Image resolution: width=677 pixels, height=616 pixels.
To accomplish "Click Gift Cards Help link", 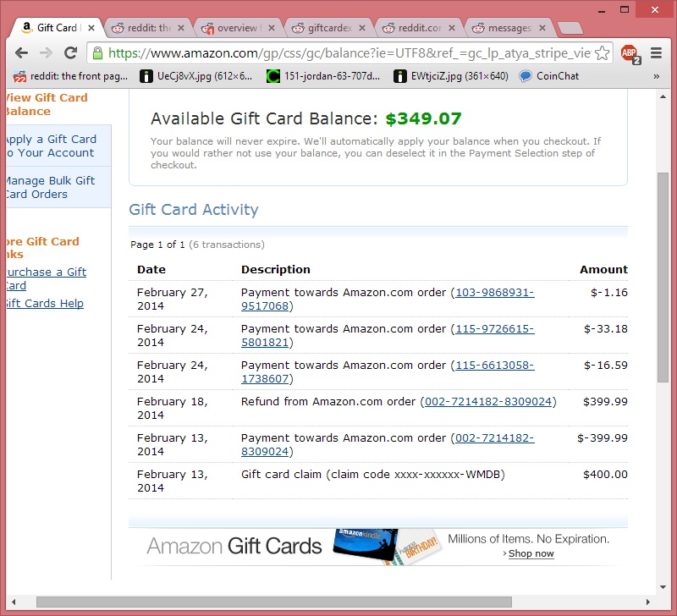I will pyautogui.click(x=45, y=304).
